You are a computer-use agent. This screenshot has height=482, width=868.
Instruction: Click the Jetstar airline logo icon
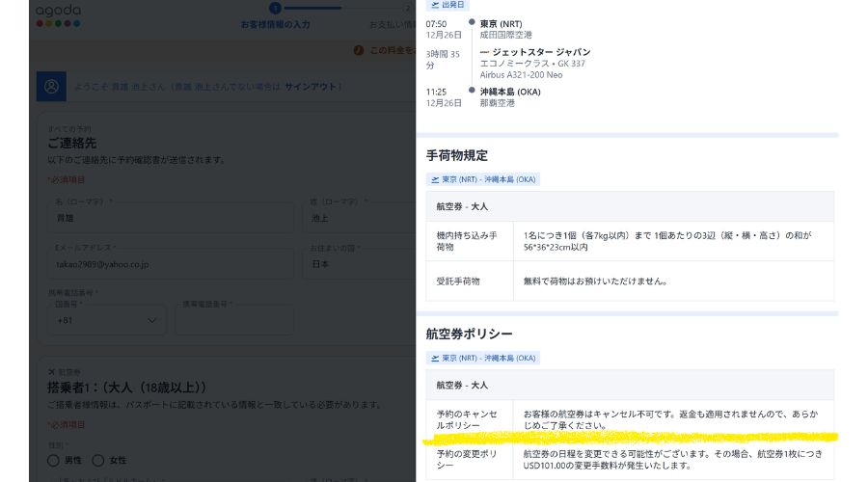484,52
